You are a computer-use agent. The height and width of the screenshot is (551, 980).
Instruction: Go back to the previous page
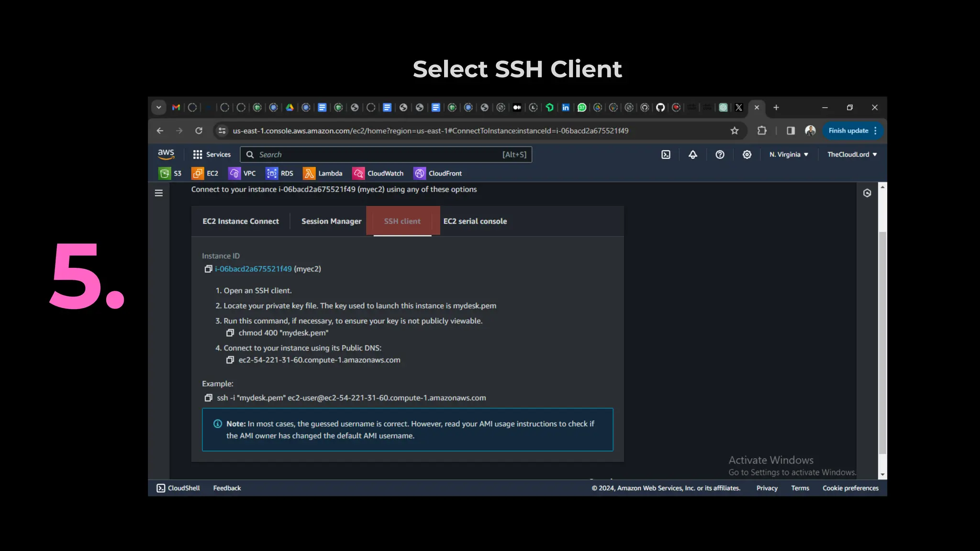click(x=160, y=131)
